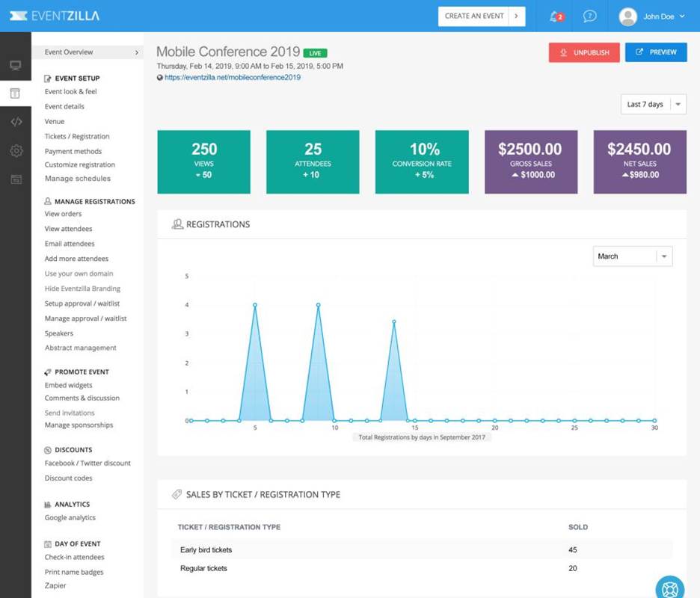Expand the Event Overview chevron
This screenshot has height=598, width=700.
coord(137,52)
